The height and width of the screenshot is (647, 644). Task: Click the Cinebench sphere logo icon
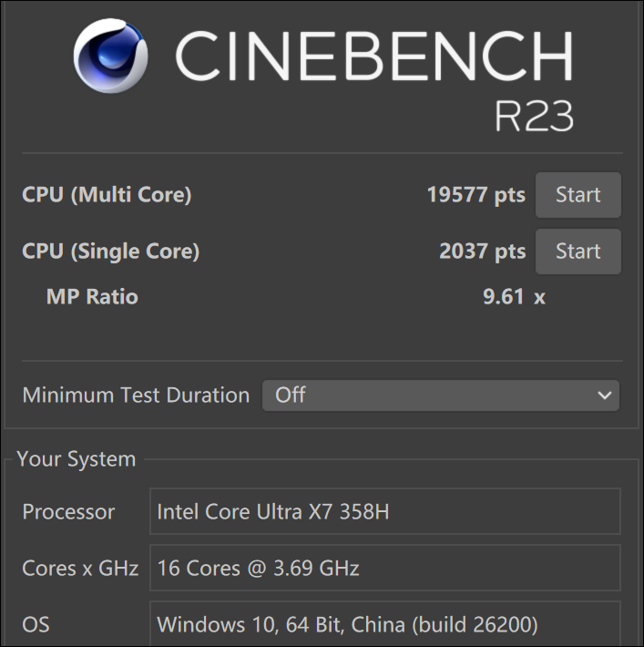point(110,56)
